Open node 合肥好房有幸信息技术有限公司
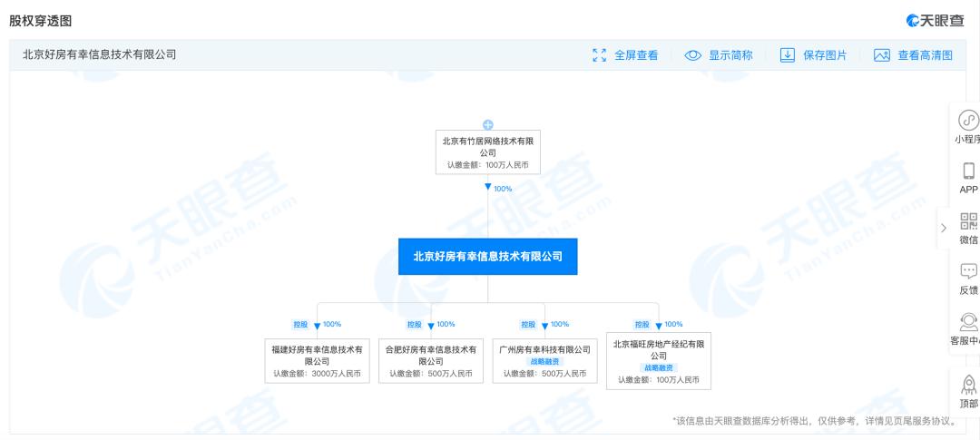Screen dimensions: 980x440 431,361
